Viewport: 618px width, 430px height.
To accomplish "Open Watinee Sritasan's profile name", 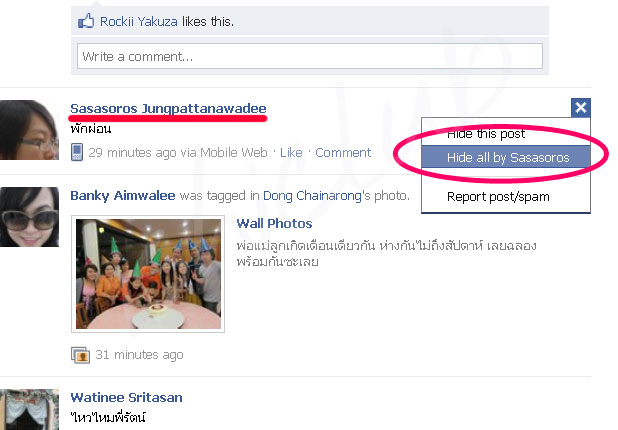I will [126, 397].
